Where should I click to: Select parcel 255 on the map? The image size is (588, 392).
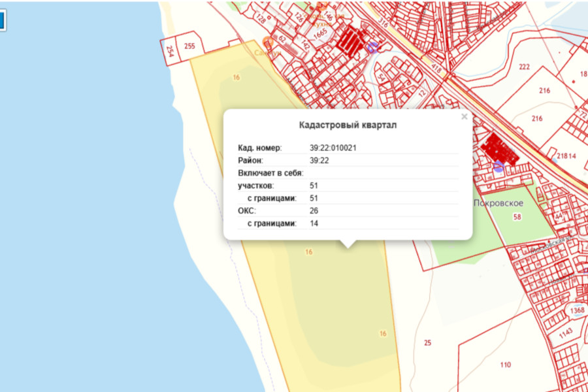pos(189,46)
